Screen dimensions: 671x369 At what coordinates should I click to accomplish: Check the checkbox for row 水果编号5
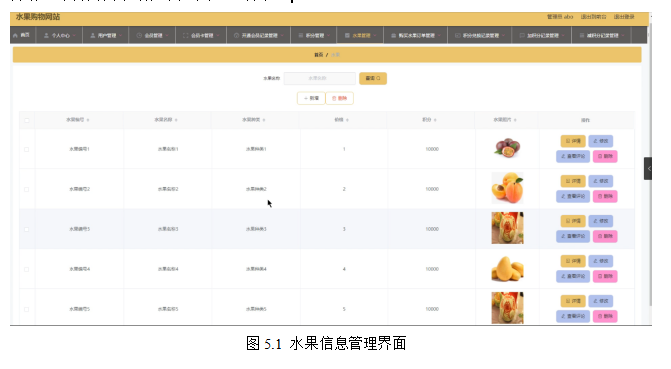click(x=27, y=309)
